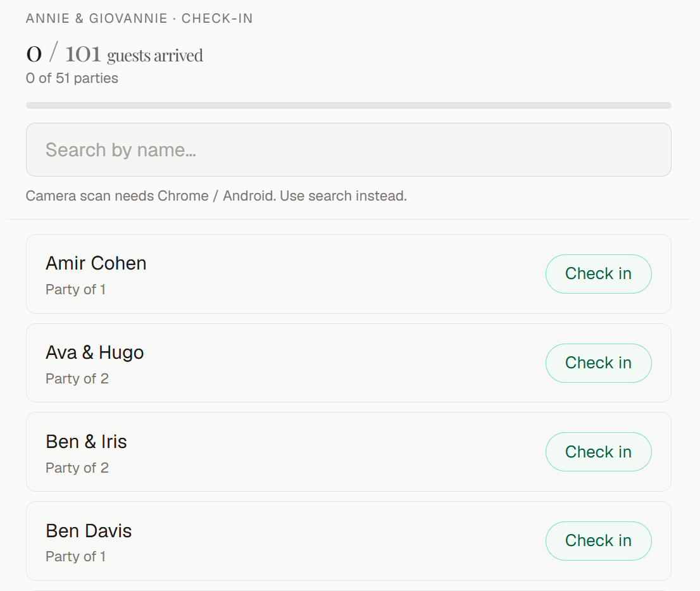Click the 0 / 101 guests arrived counter
Image resolution: width=700 pixels, height=591 pixels.
pos(115,54)
